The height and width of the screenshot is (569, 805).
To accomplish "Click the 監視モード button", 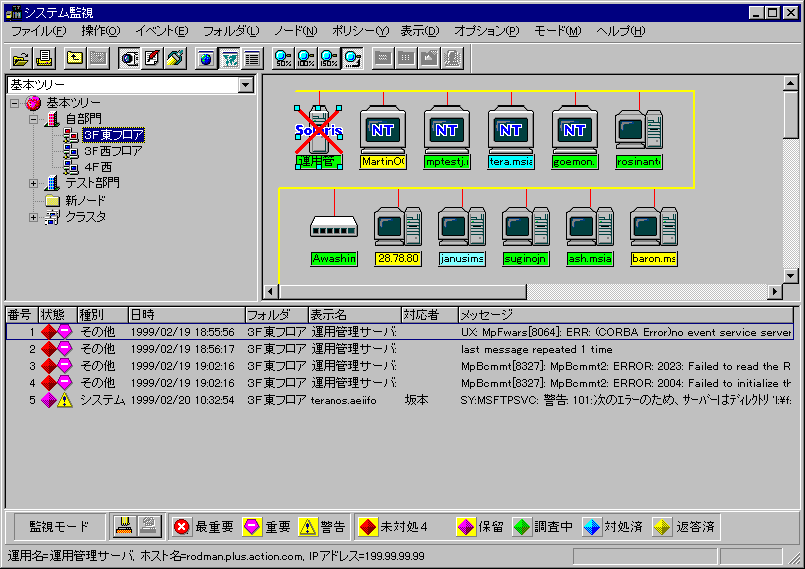I will coord(59,526).
